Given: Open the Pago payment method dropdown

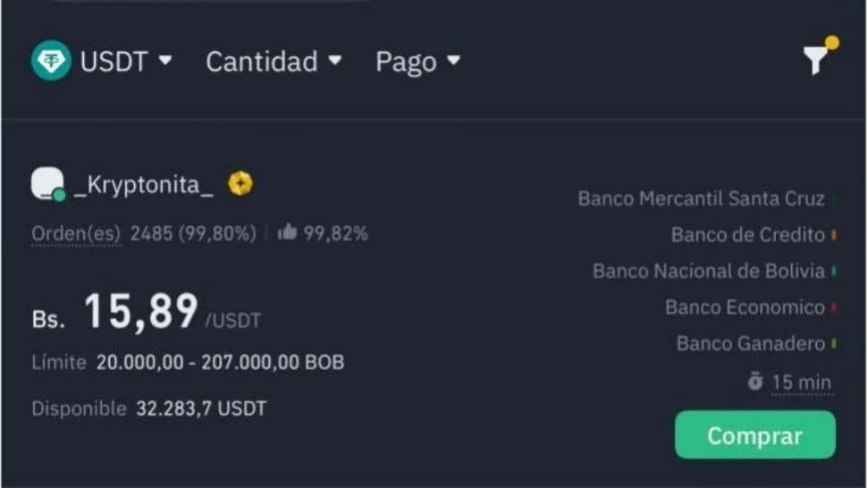Looking at the screenshot, I should tap(417, 61).
